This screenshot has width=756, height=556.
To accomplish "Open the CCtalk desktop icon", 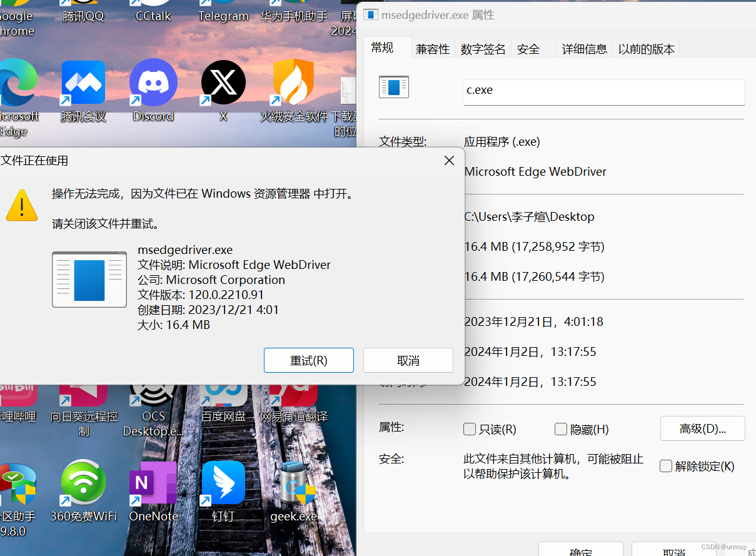I will tap(153, 12).
